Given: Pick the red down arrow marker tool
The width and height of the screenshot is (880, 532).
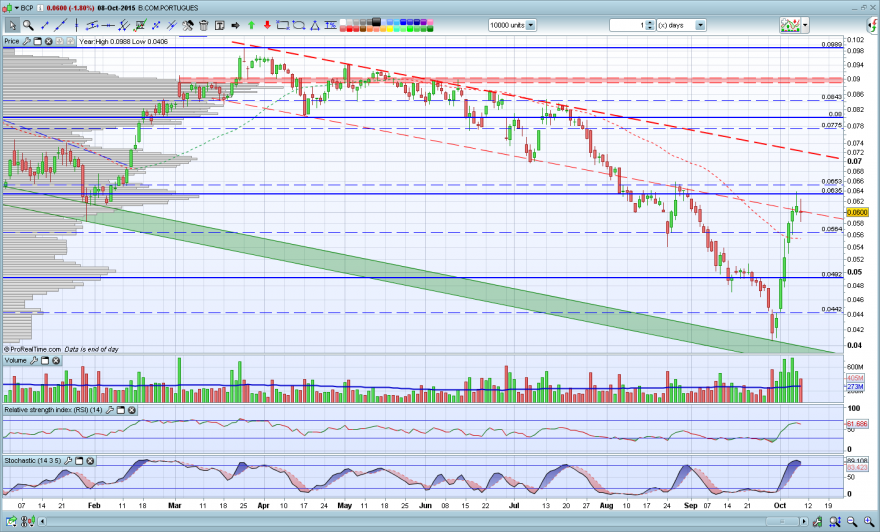Looking at the screenshot, I should coord(267,25).
